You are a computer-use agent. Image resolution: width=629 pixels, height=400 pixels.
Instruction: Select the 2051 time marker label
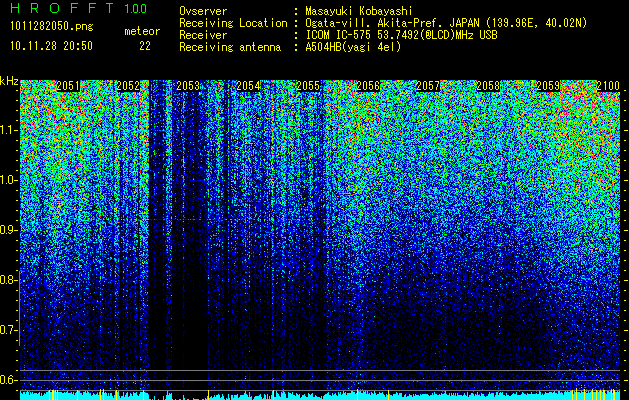coord(68,86)
